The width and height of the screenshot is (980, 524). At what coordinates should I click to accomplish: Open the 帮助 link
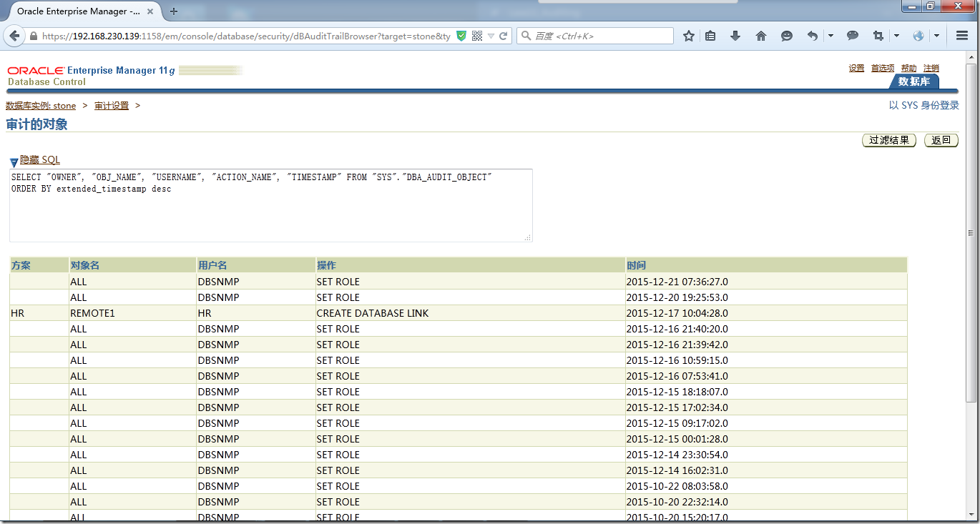coord(908,68)
